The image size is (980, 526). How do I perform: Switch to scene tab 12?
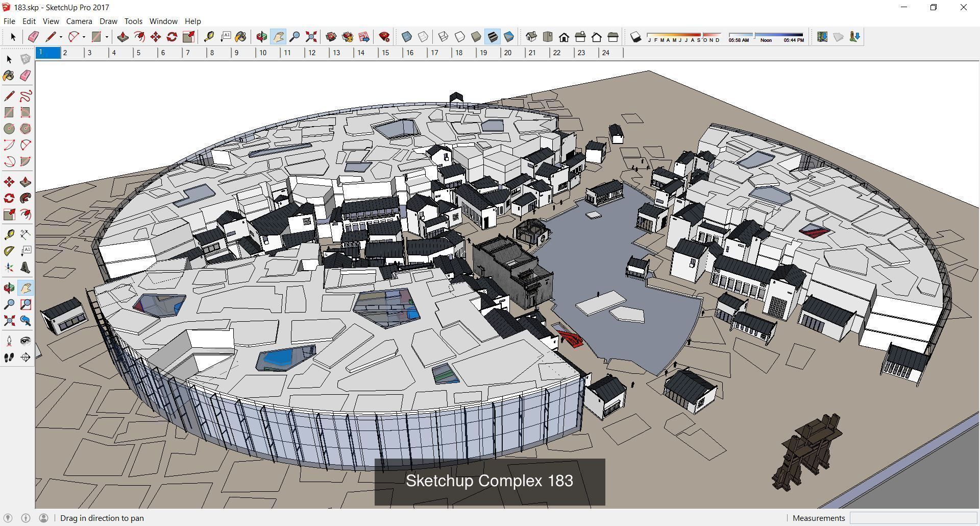pos(312,53)
